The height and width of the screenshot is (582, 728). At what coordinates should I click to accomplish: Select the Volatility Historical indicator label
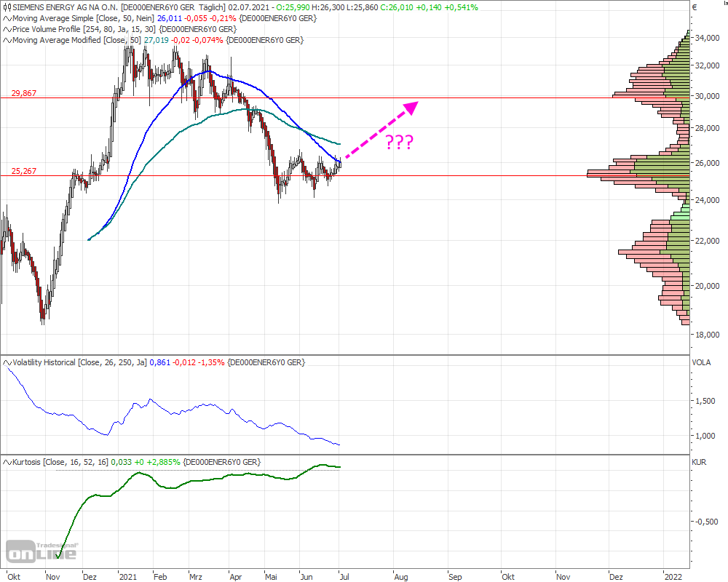(x=80, y=362)
